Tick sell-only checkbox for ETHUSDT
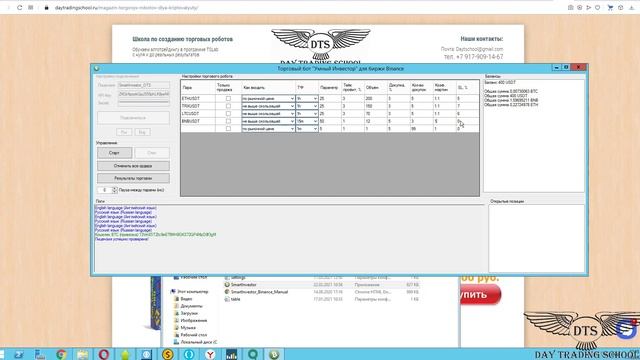Image resolution: width=640 pixels, height=360 pixels. click(x=228, y=98)
